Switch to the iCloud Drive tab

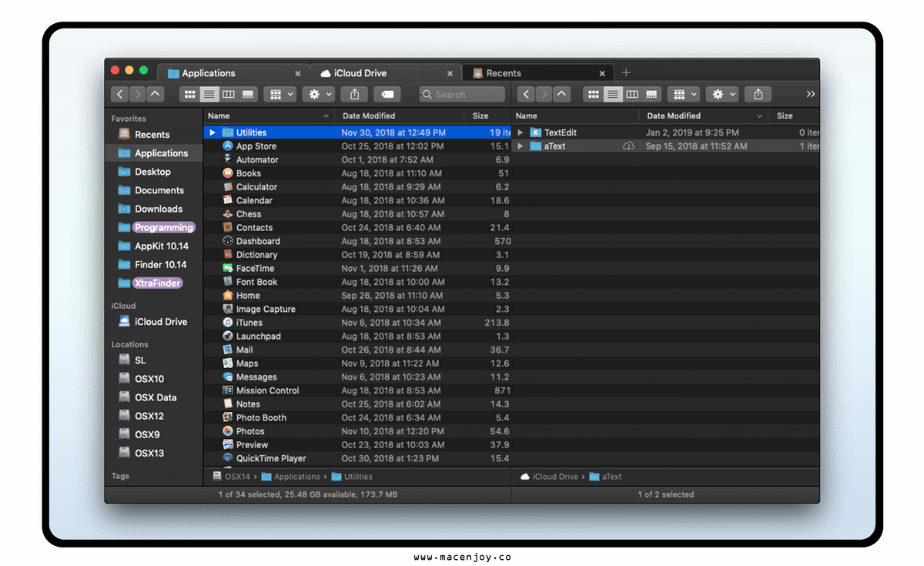pyautogui.click(x=386, y=73)
